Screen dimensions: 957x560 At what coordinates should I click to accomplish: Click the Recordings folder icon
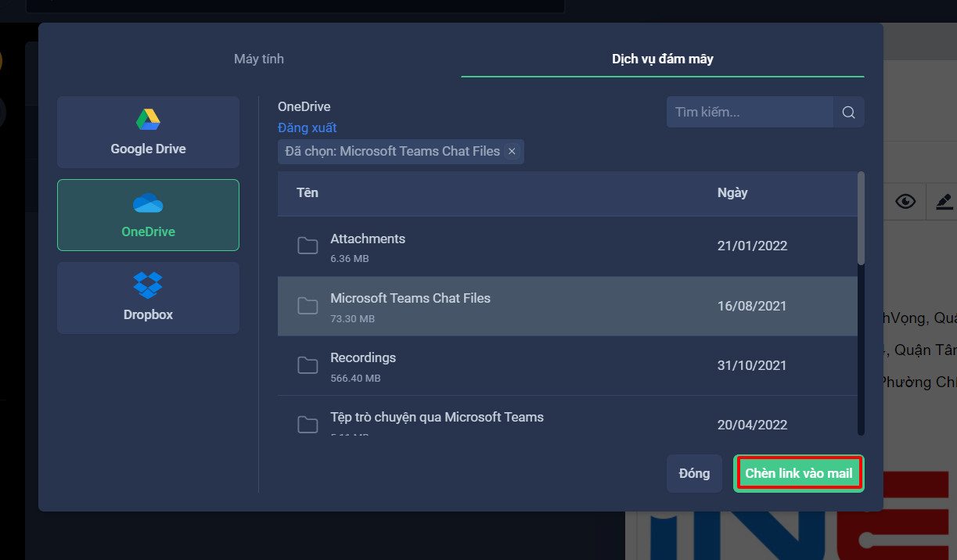click(x=308, y=365)
